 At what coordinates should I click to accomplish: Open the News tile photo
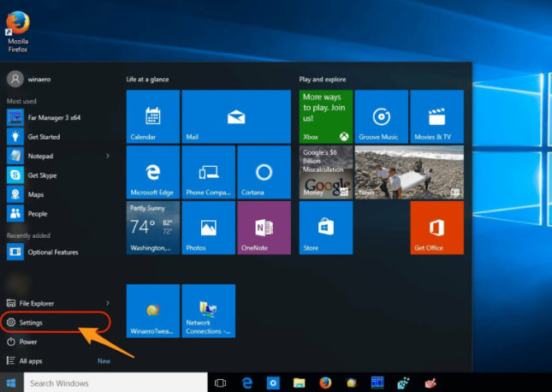pyautogui.click(x=409, y=172)
